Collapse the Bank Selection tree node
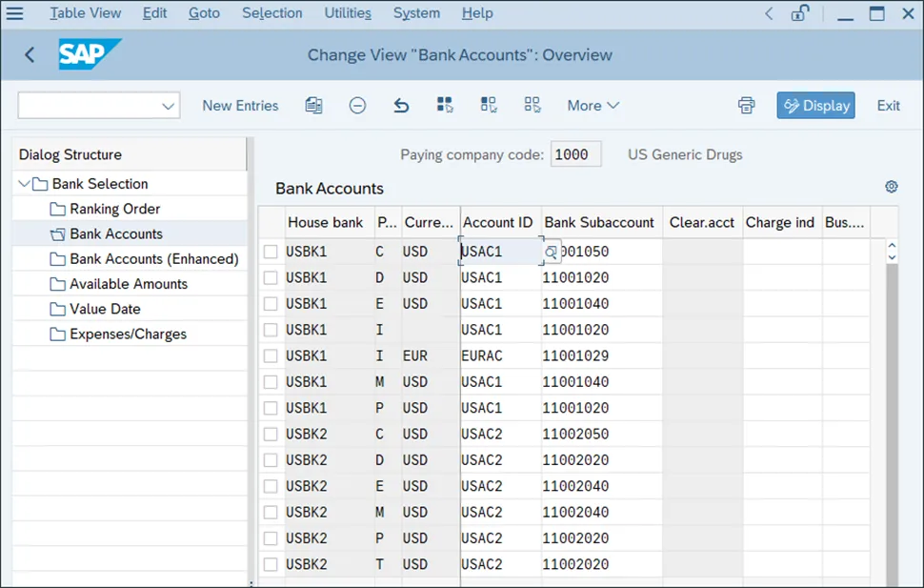Viewport: 924px width, 588px height. click(24, 184)
